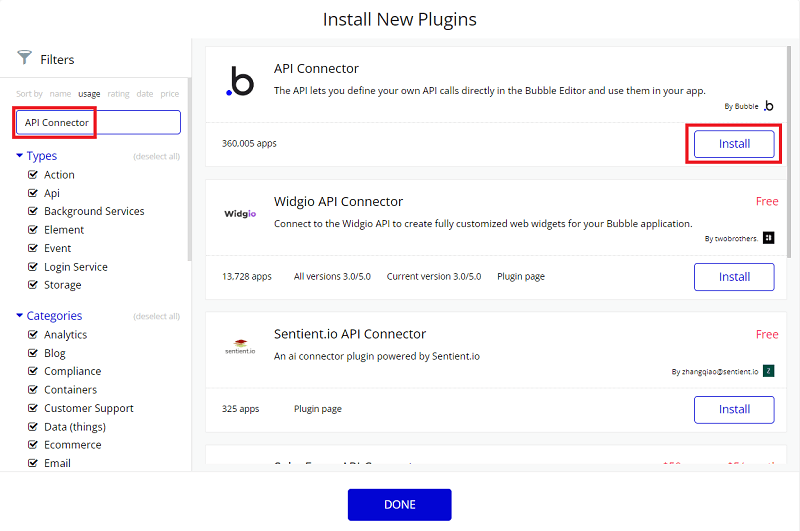
Task: Uncheck the Api type checkbox
Action: (x=33, y=193)
